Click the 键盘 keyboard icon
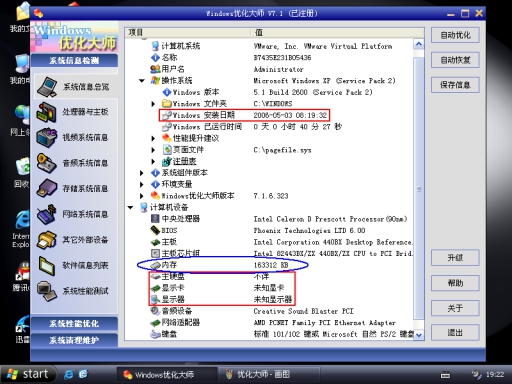Viewport: 512px width, 384px height. [155, 334]
